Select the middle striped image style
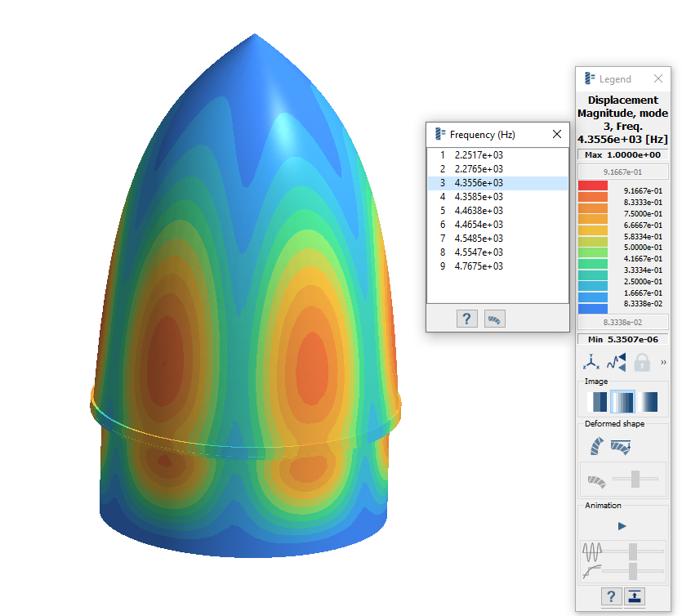 point(623,401)
